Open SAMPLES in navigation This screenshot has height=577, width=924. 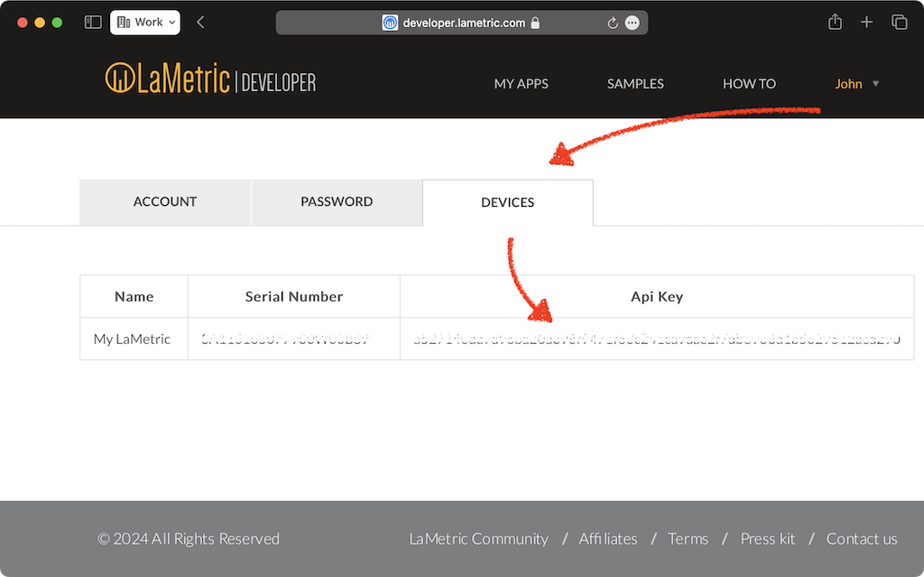coord(635,84)
